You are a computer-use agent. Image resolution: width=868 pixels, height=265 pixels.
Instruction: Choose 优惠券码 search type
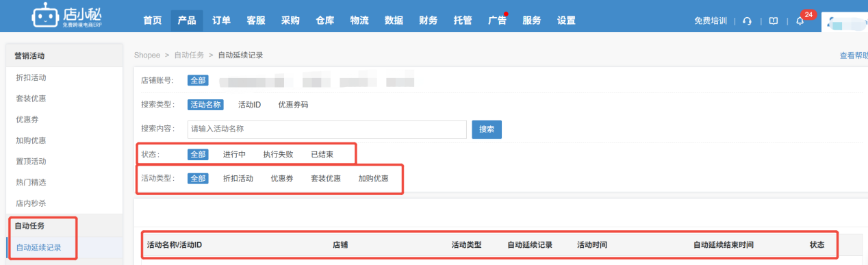[x=293, y=105]
